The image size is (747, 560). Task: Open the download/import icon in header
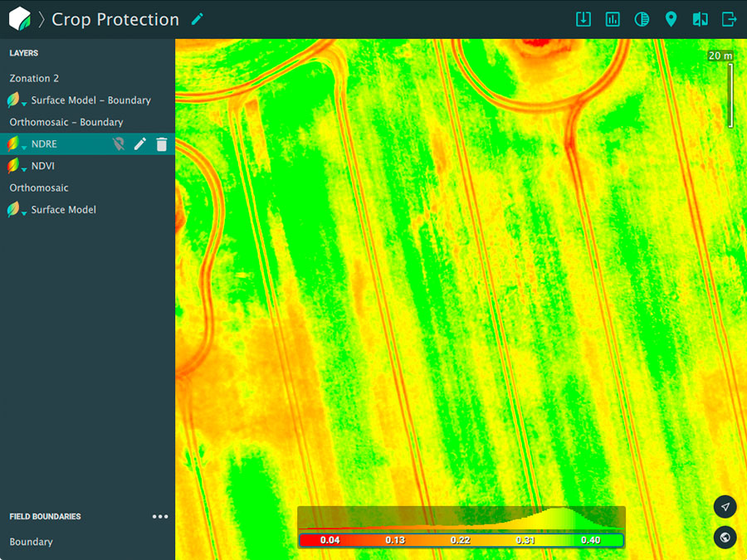click(583, 19)
